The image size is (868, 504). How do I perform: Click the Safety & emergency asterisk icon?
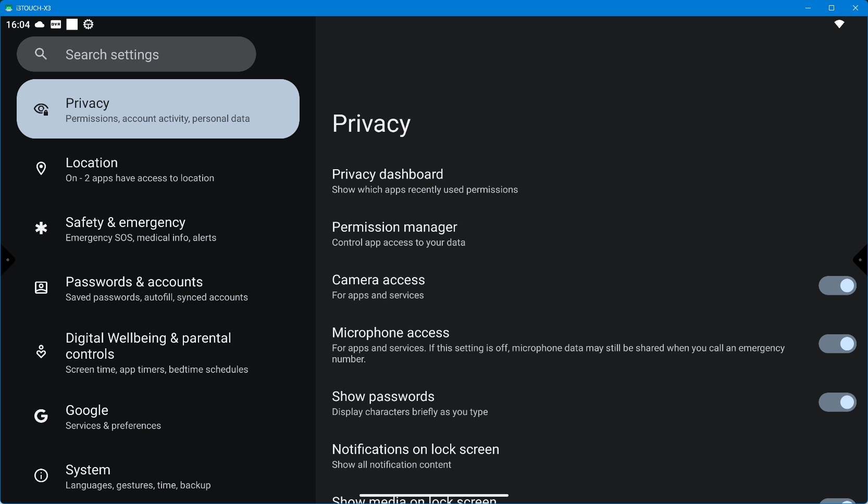coord(41,228)
